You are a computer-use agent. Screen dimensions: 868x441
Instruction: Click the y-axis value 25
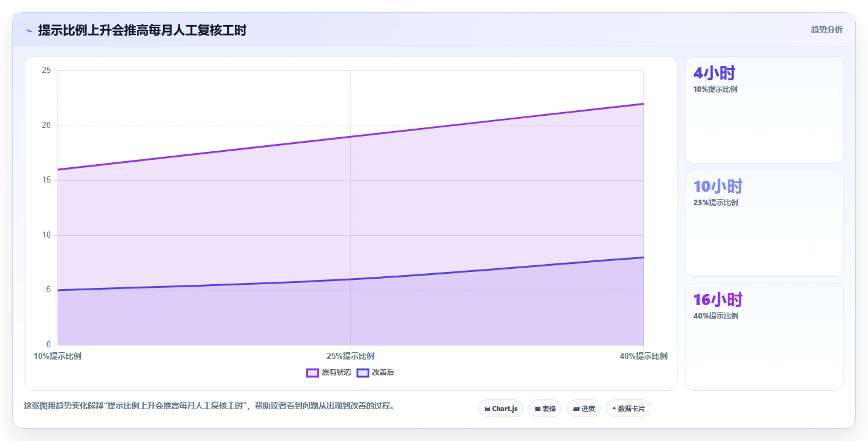pos(46,70)
